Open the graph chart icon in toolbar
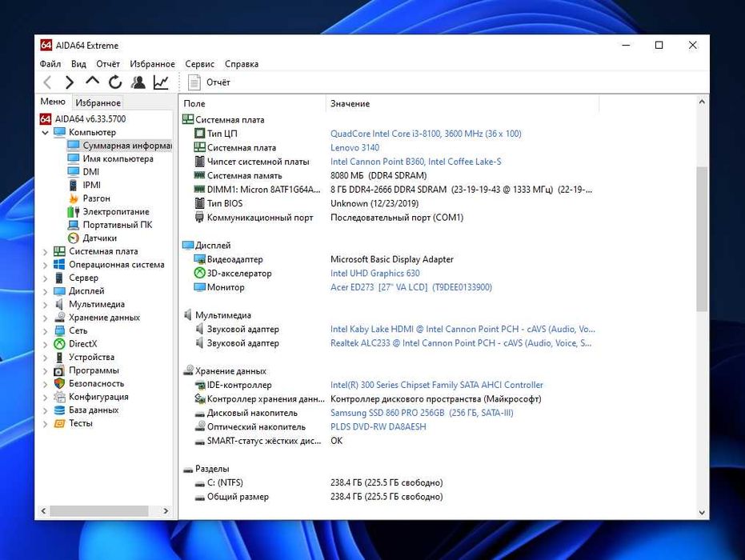Viewport: 745px width, 560px height. (161, 82)
